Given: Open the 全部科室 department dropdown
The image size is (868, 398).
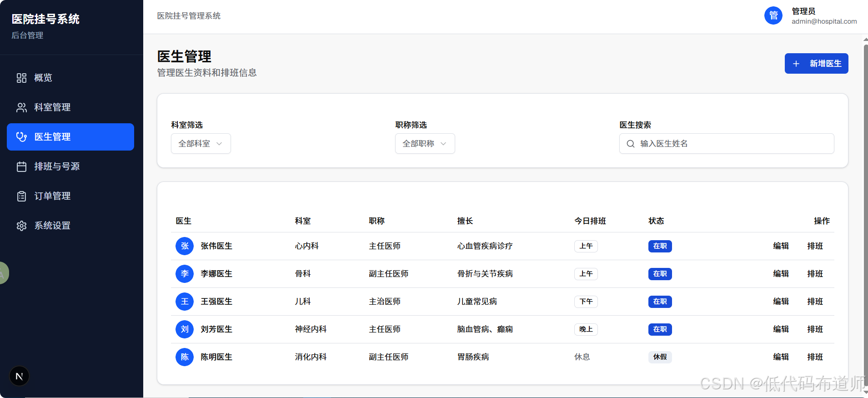Looking at the screenshot, I should (x=201, y=144).
